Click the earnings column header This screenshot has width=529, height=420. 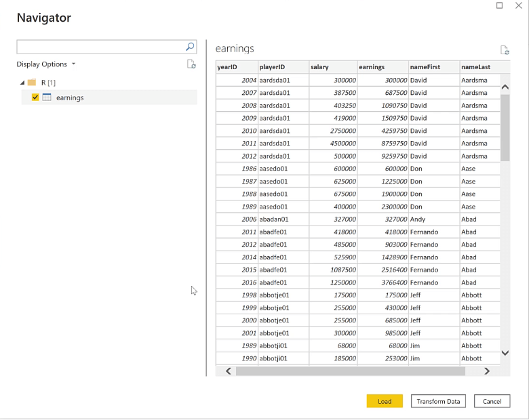pos(383,67)
